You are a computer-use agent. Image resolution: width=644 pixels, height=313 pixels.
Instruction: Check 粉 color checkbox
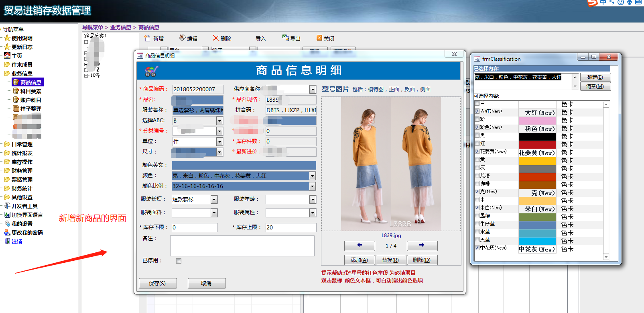click(477, 119)
